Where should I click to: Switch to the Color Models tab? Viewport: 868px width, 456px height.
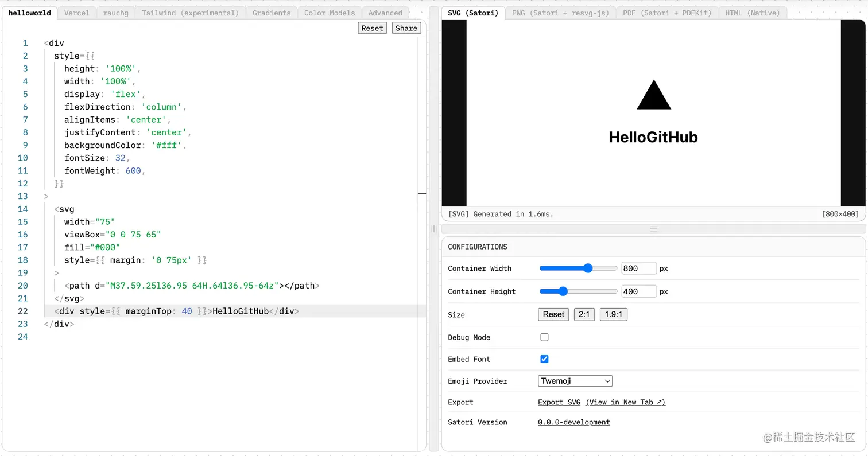point(330,13)
